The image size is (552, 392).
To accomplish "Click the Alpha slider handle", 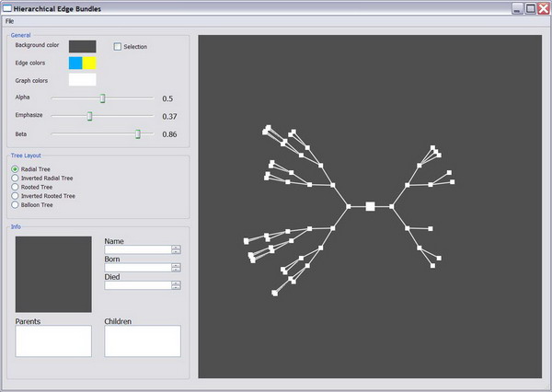I will (x=102, y=98).
